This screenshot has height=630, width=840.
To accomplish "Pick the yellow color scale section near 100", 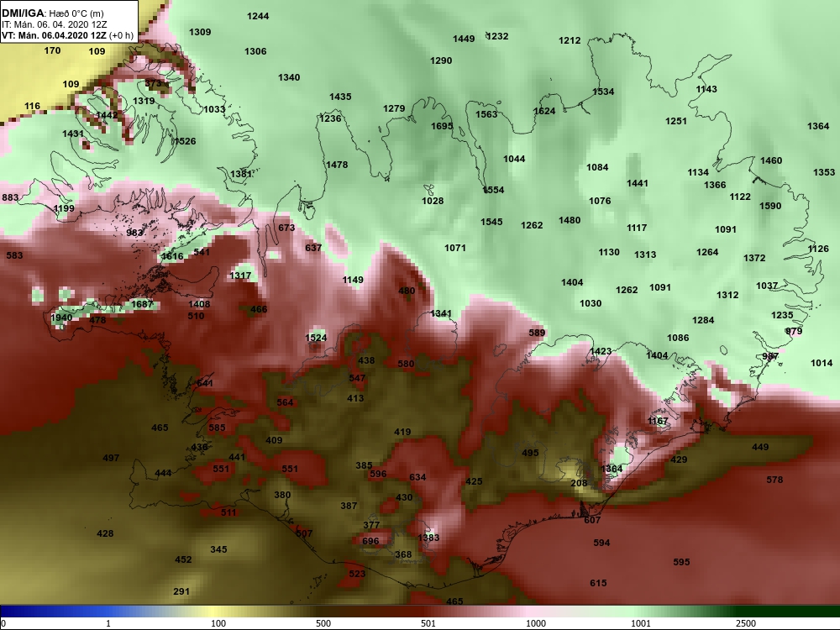I will click(x=214, y=612).
